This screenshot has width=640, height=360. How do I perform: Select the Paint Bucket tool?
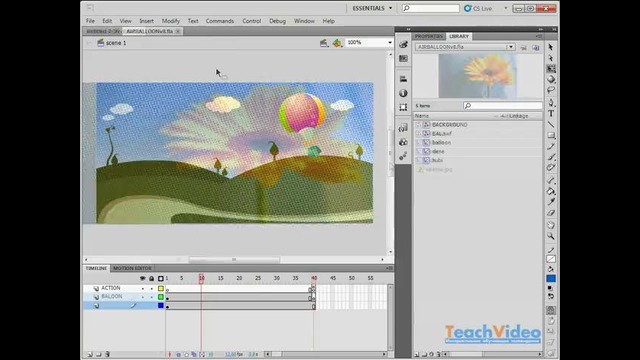(x=551, y=191)
